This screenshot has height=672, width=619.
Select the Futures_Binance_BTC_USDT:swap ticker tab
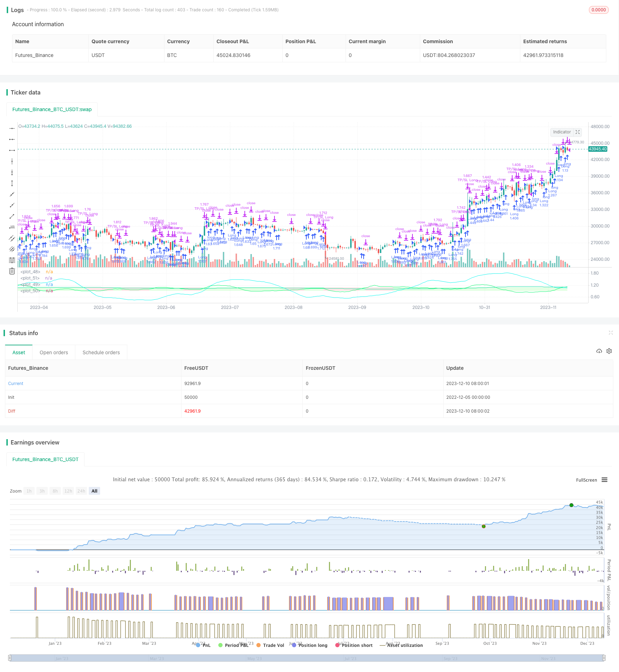[52, 109]
